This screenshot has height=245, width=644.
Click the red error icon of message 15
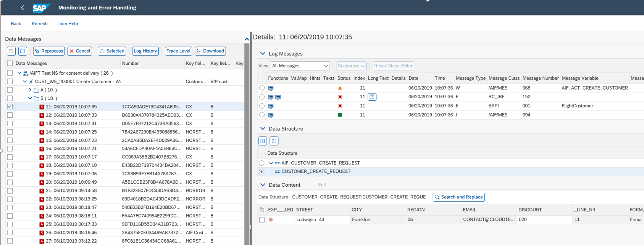(x=42, y=140)
